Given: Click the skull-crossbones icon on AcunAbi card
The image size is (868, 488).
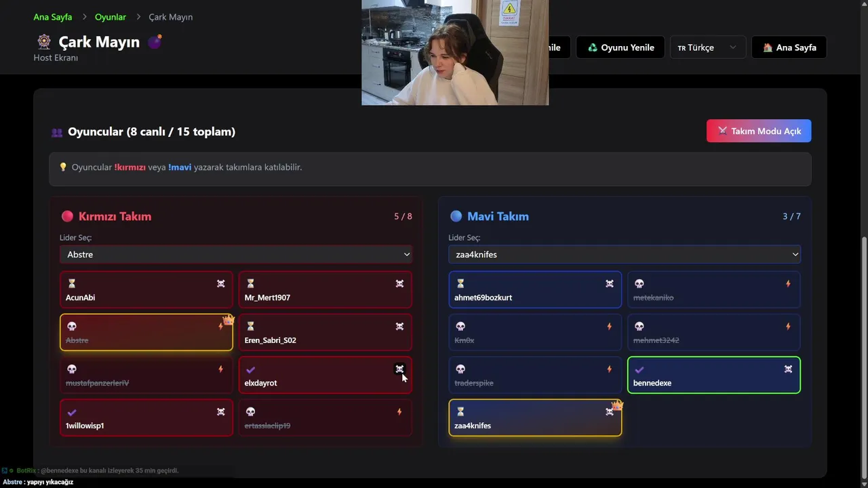Looking at the screenshot, I should (220, 283).
